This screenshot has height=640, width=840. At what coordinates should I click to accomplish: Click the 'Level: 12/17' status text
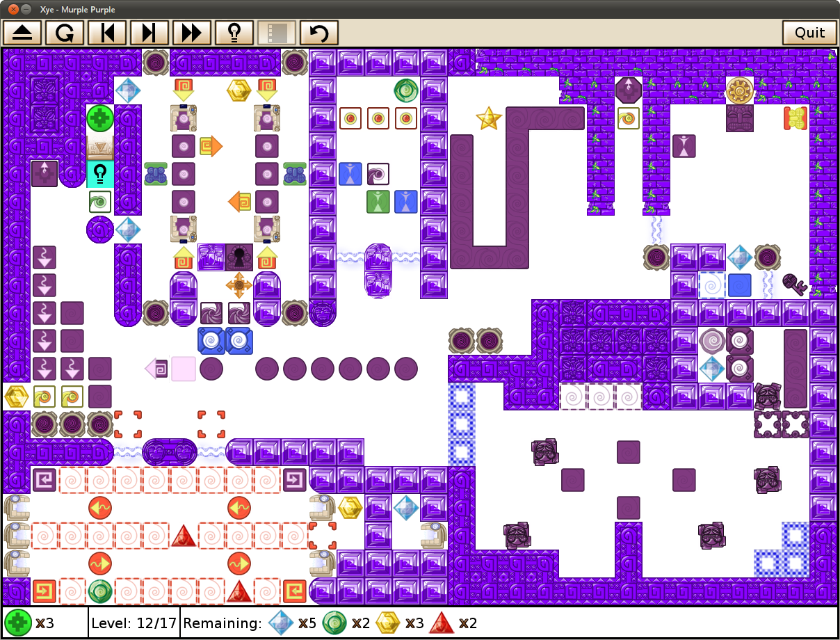point(134,623)
